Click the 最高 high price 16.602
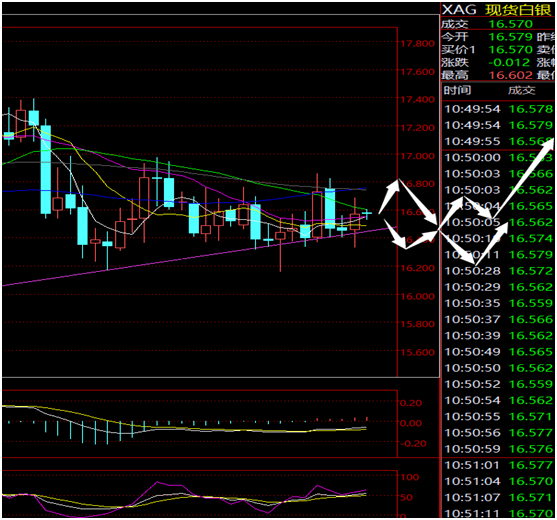The width and height of the screenshot is (557, 520). [x=510, y=75]
